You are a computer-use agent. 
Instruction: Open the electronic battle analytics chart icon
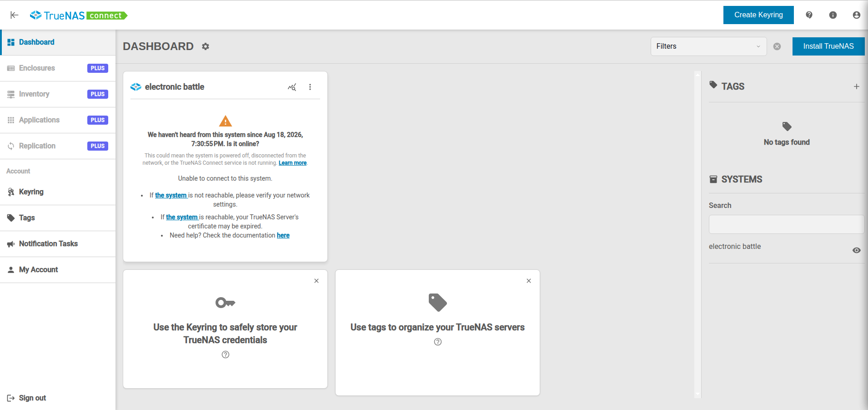click(x=292, y=87)
